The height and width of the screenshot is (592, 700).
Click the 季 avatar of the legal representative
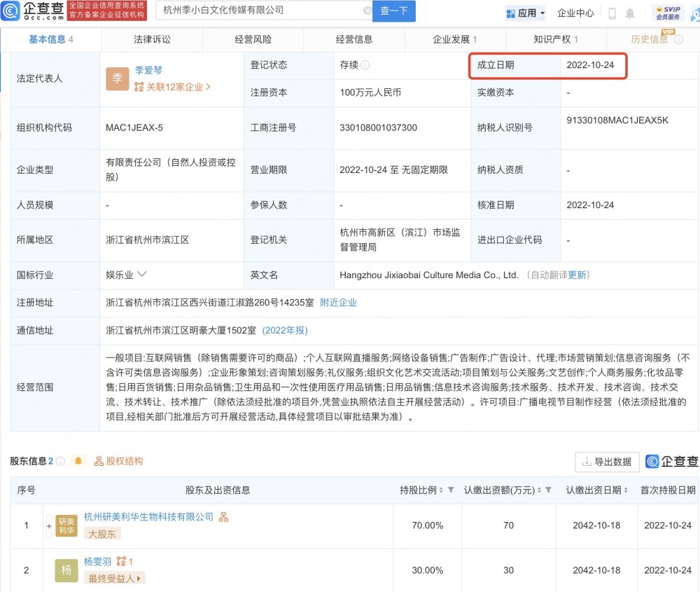118,78
